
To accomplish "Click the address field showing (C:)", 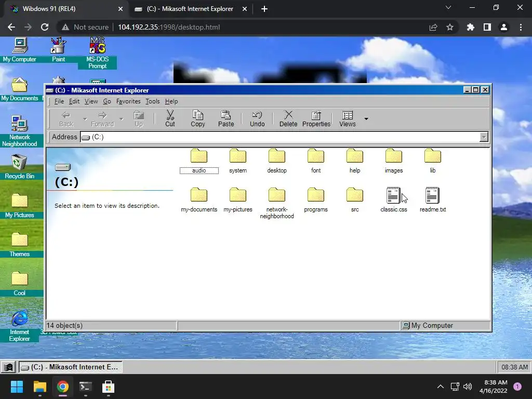I will pos(280,137).
